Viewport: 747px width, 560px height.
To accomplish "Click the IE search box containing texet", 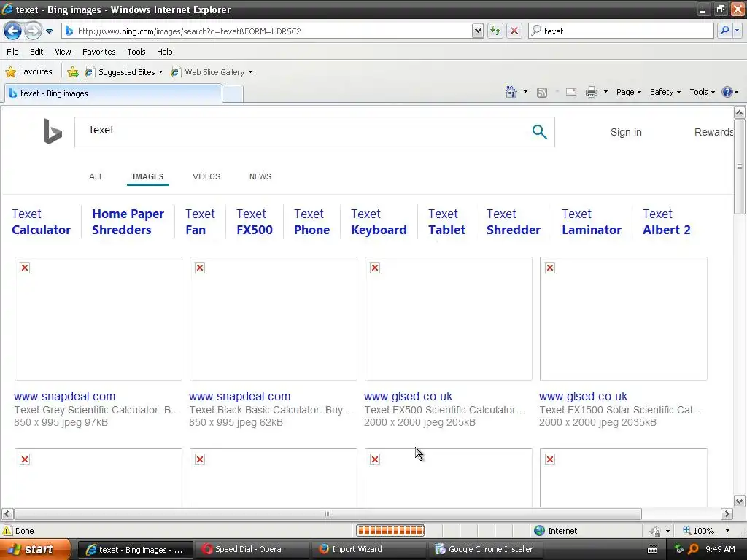I will tap(621, 31).
